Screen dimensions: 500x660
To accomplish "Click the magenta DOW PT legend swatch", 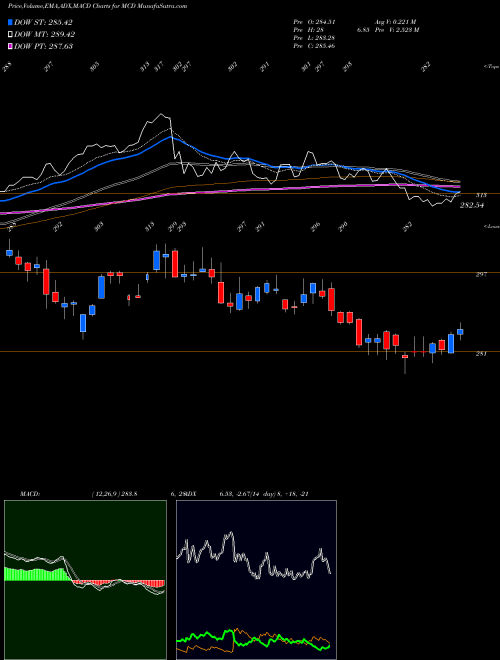I will [x=10, y=46].
